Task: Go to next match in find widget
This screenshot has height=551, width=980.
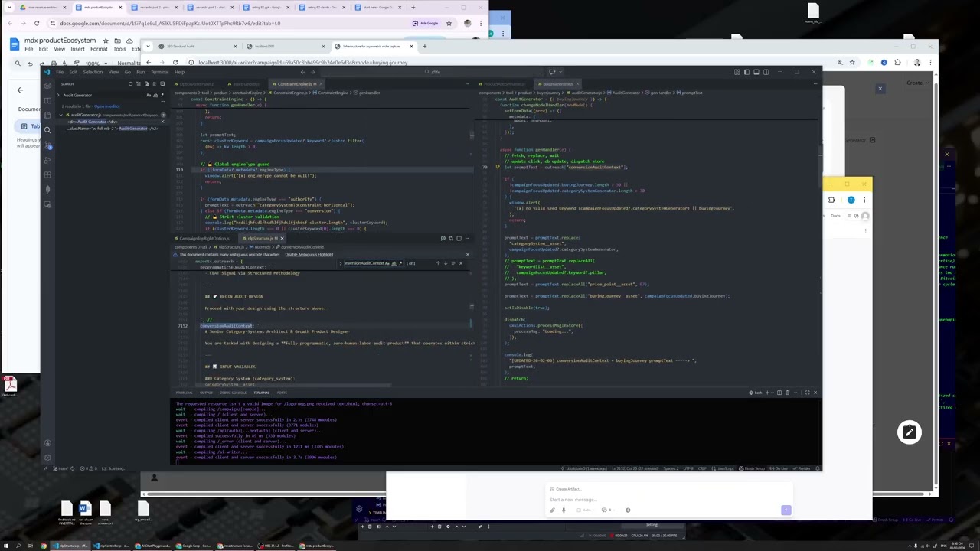Action: coord(445,263)
